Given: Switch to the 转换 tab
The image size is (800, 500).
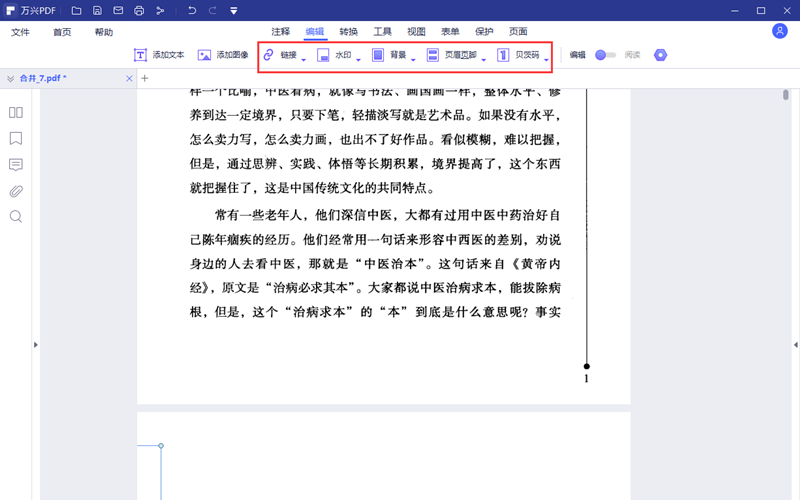Looking at the screenshot, I should (x=348, y=32).
